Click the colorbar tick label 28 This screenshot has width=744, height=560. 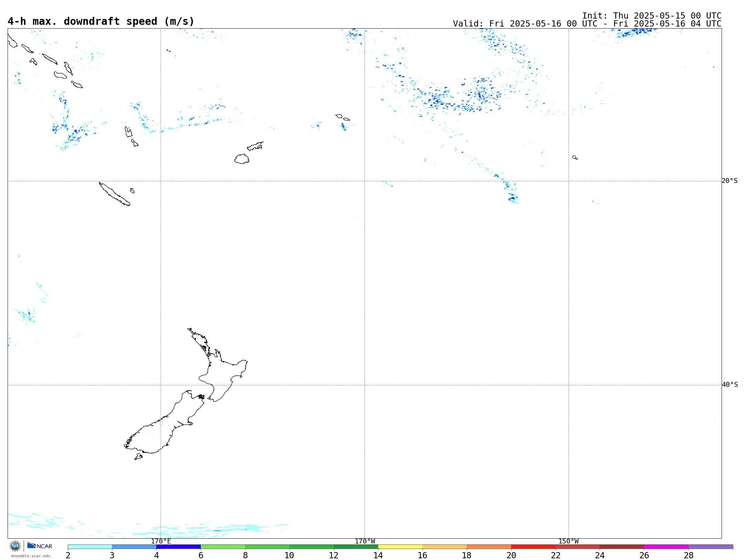click(689, 555)
